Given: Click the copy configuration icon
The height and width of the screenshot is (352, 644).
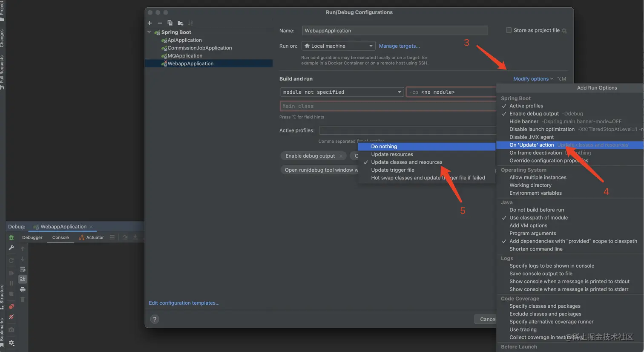Looking at the screenshot, I should [x=170, y=23].
